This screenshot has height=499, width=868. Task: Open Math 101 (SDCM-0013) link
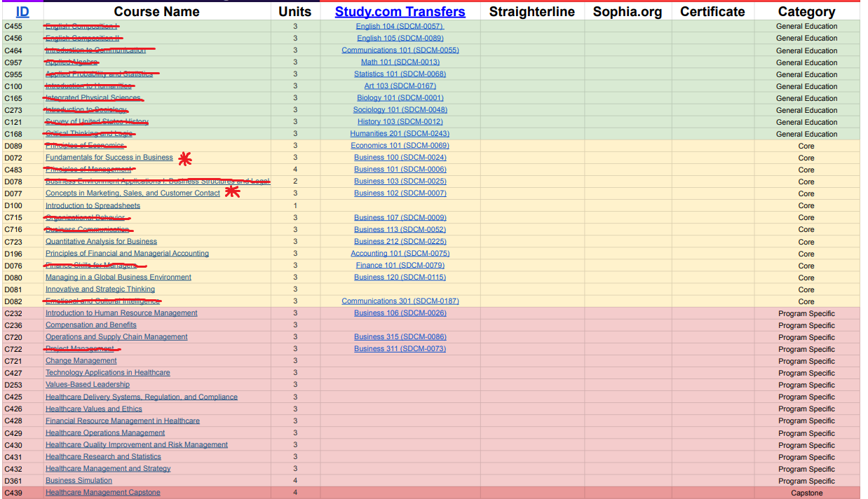(x=400, y=62)
